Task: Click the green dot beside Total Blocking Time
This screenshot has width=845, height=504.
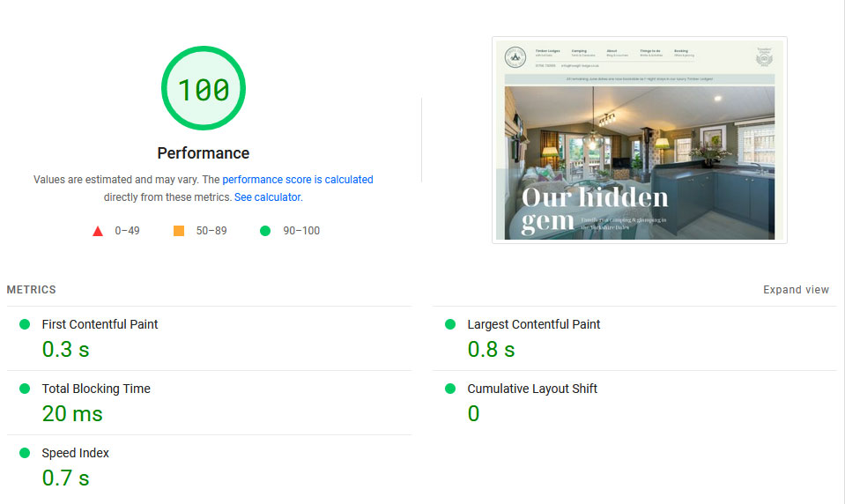Action: tap(25, 389)
